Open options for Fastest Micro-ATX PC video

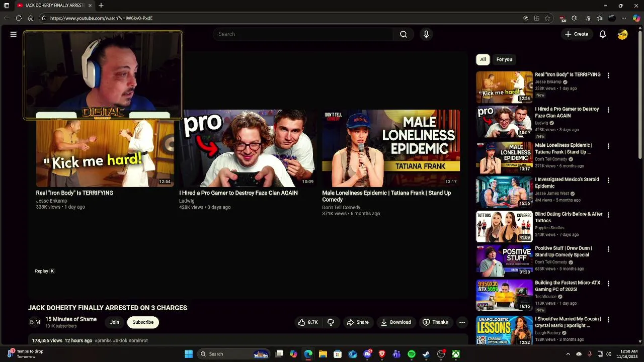[x=608, y=284]
